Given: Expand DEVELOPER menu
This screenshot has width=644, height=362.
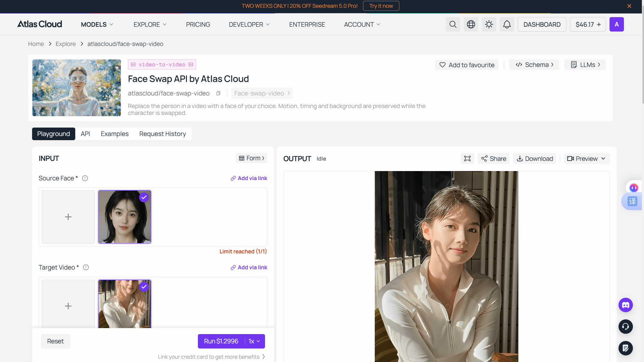Looking at the screenshot, I should pyautogui.click(x=249, y=24).
